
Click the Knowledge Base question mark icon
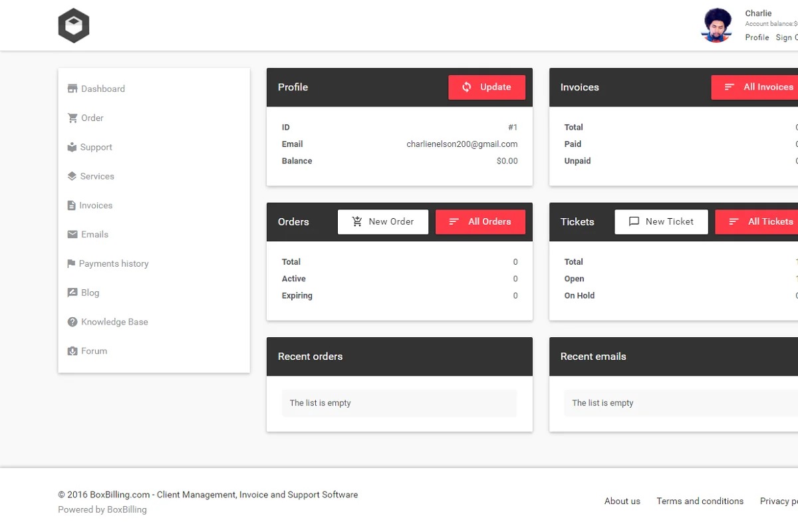pos(72,322)
